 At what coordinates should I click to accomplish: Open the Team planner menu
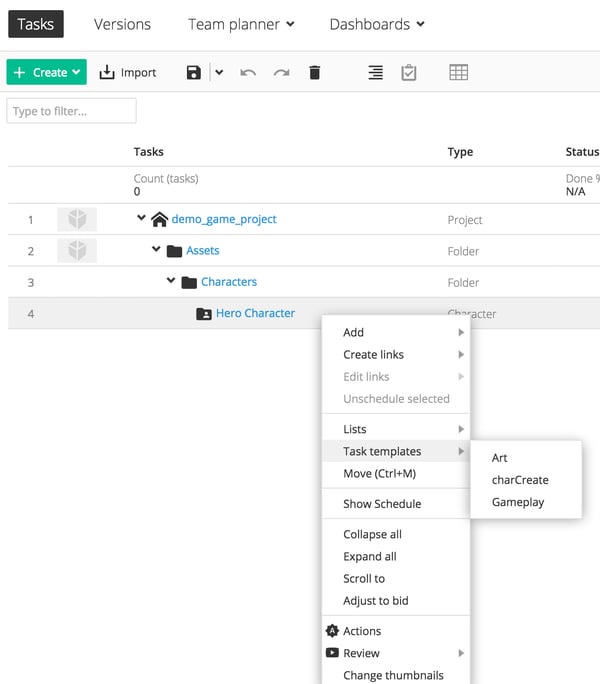point(241,24)
